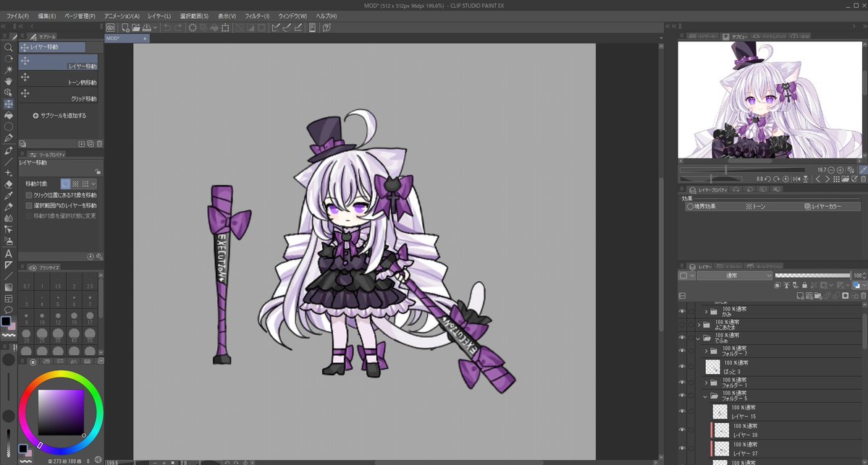This screenshot has height=465, width=868.
Task: Open the ウィンドウ(W) menu
Action: click(x=292, y=16)
